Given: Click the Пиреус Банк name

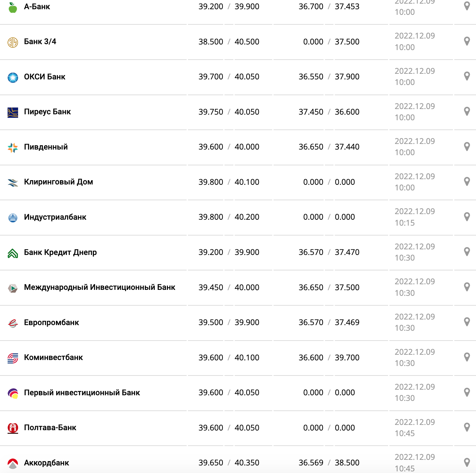Looking at the screenshot, I should pyautogui.click(x=47, y=112).
